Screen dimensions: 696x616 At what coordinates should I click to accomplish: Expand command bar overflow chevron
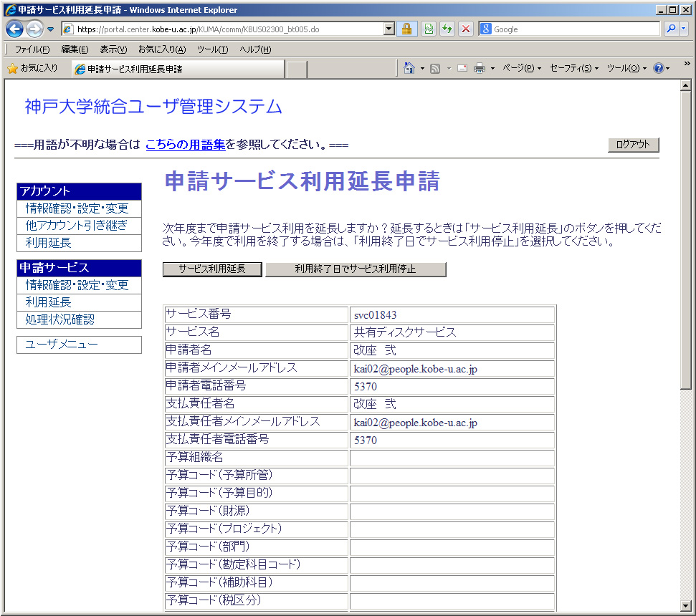[687, 64]
